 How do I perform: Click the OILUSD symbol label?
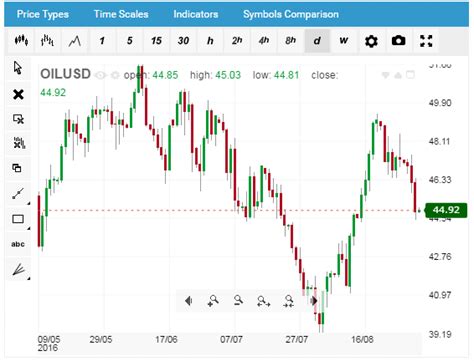(x=65, y=74)
